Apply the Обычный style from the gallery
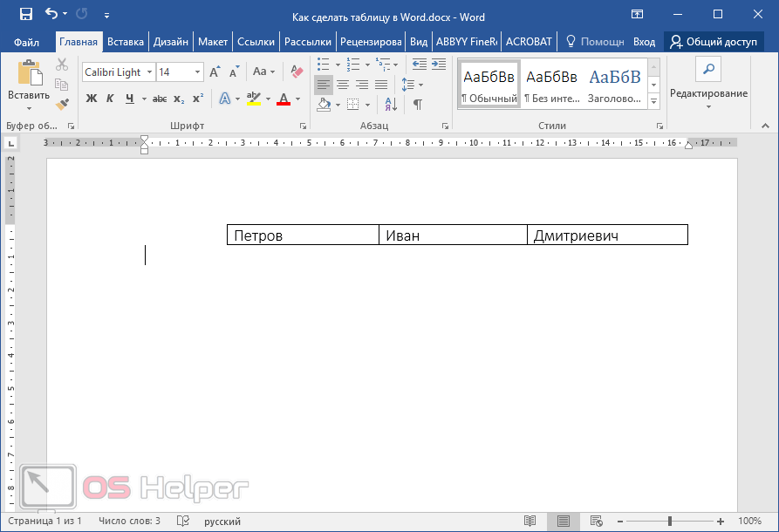This screenshot has height=532, width=779. click(x=489, y=84)
